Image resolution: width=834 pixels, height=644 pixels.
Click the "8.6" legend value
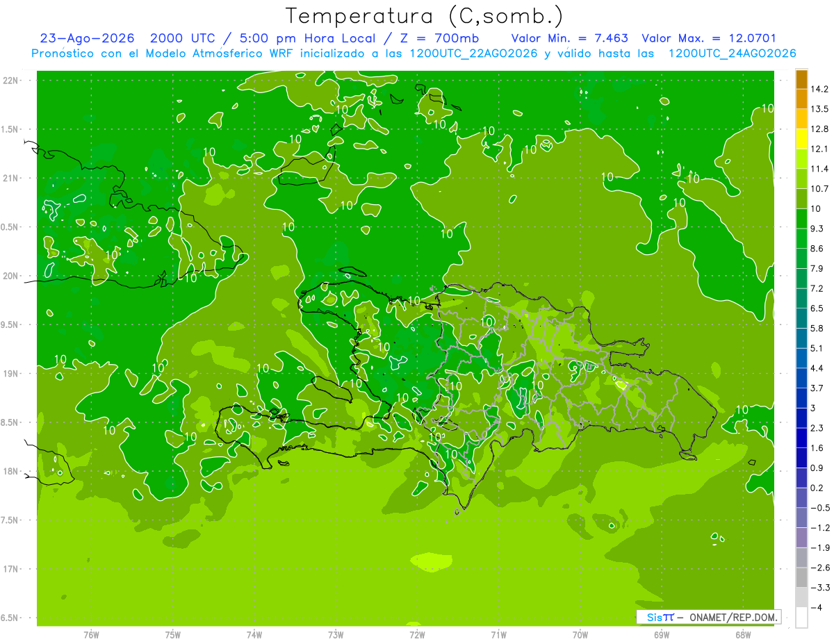click(818, 249)
